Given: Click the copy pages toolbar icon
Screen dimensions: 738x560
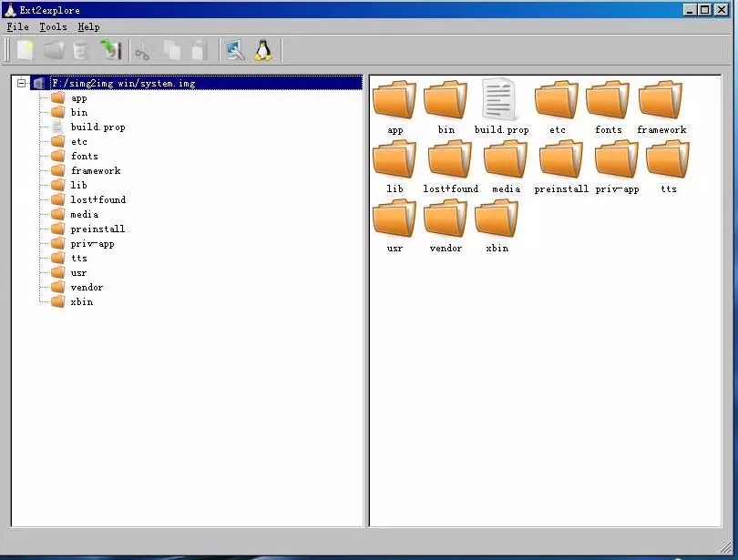Looking at the screenshot, I should tap(172, 50).
